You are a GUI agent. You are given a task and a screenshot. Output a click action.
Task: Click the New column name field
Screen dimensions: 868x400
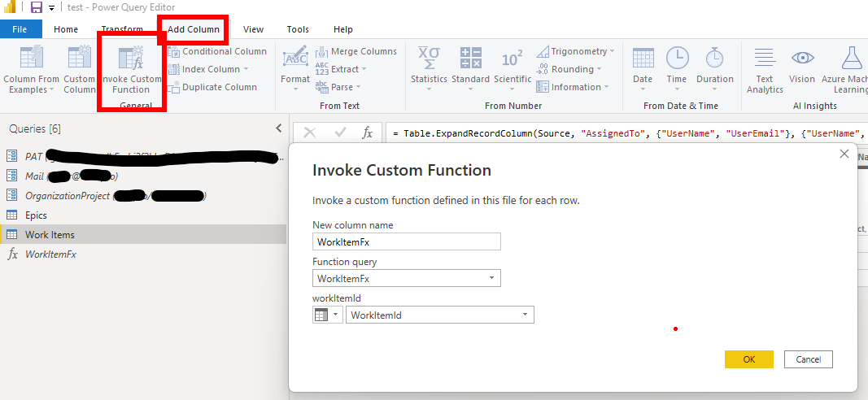pyautogui.click(x=406, y=241)
